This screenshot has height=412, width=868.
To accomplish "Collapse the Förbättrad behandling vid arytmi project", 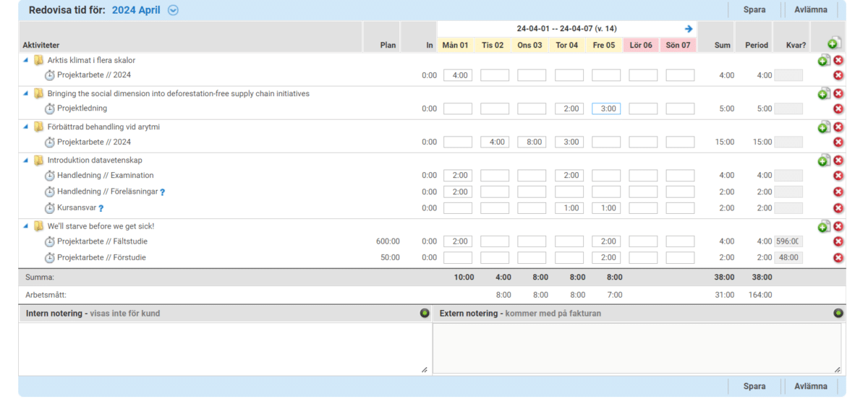I will 27,127.
